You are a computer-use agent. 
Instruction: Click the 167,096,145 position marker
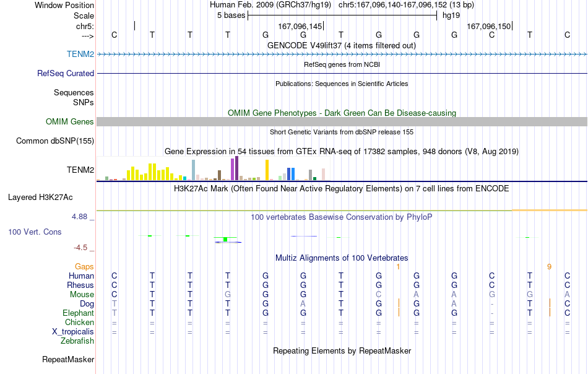click(300, 26)
